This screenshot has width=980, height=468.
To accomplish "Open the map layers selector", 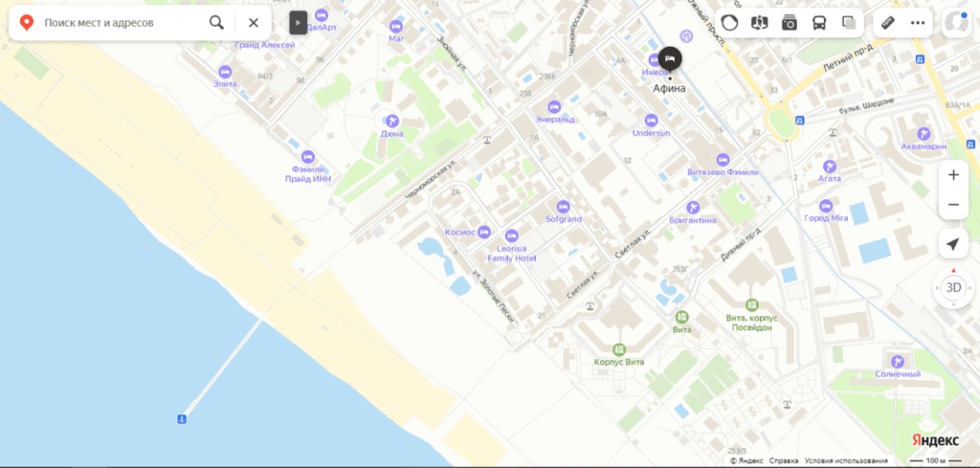I will click(849, 22).
